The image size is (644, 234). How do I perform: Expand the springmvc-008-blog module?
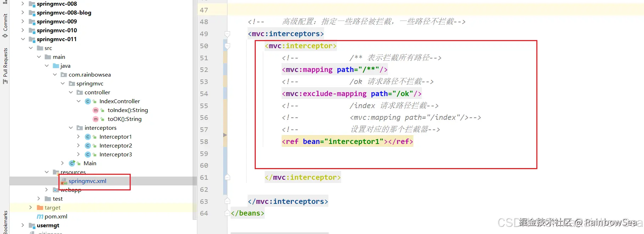(x=23, y=13)
